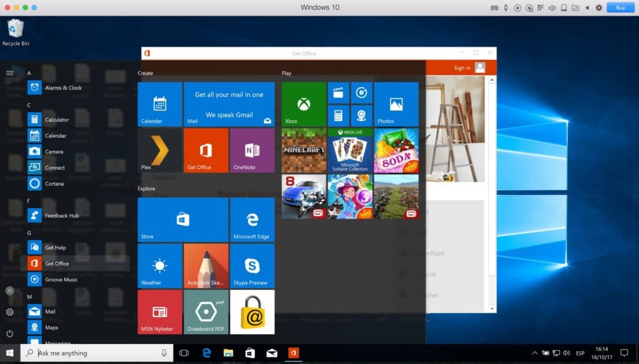Screen dimensions: 639x364
Task: Open Edge from the taskbar
Action: [207, 353]
